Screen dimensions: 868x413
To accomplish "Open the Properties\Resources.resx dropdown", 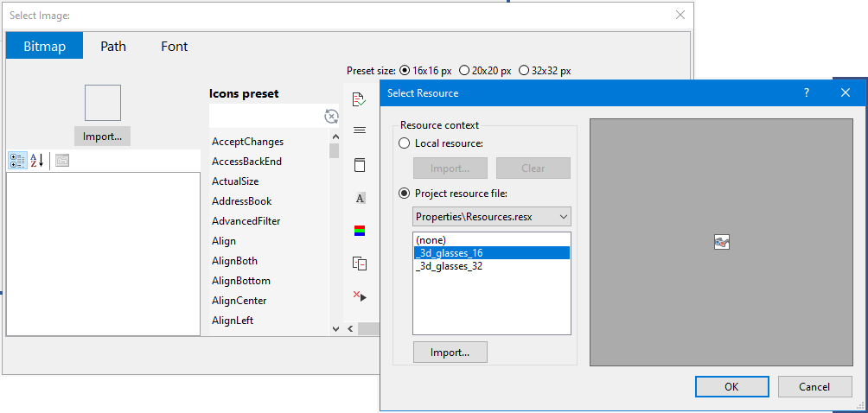I will [x=492, y=217].
